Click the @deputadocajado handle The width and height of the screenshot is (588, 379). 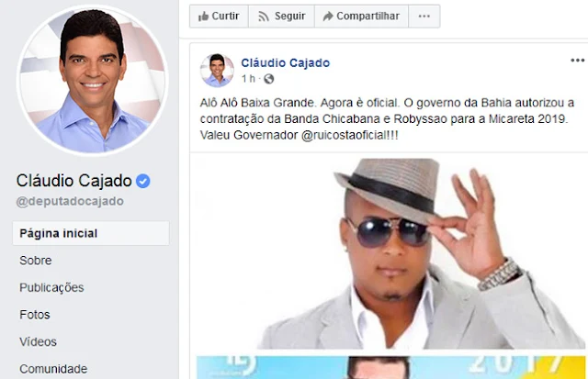[x=70, y=201]
